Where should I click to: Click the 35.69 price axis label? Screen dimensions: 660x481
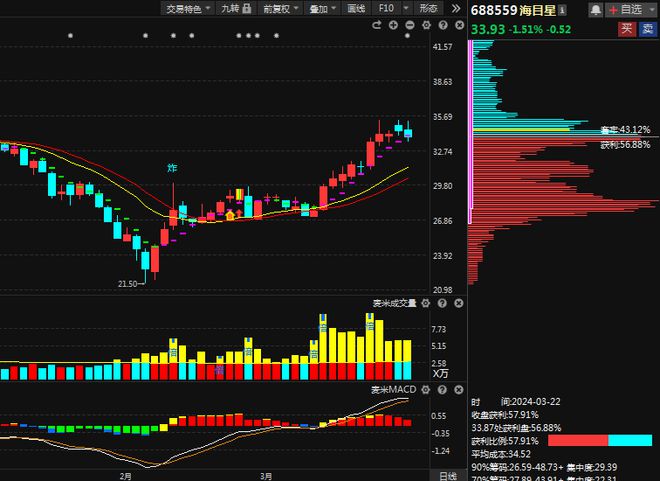[x=442, y=117]
